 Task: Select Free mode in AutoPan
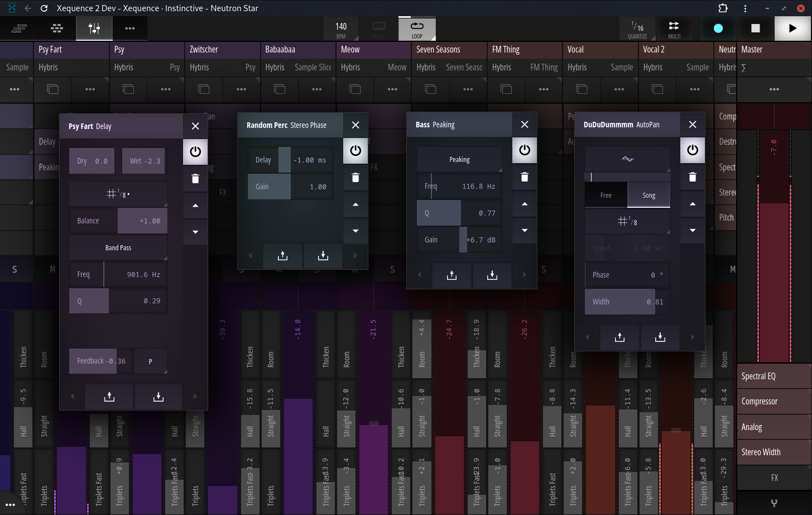click(606, 195)
